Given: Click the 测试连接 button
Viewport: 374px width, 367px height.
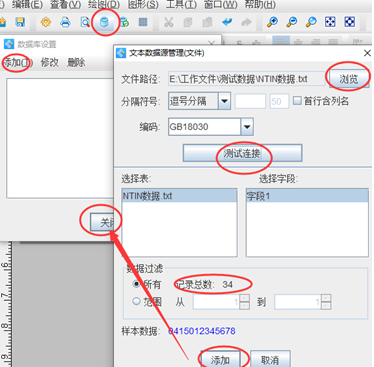Looking at the screenshot, I should point(242,153).
